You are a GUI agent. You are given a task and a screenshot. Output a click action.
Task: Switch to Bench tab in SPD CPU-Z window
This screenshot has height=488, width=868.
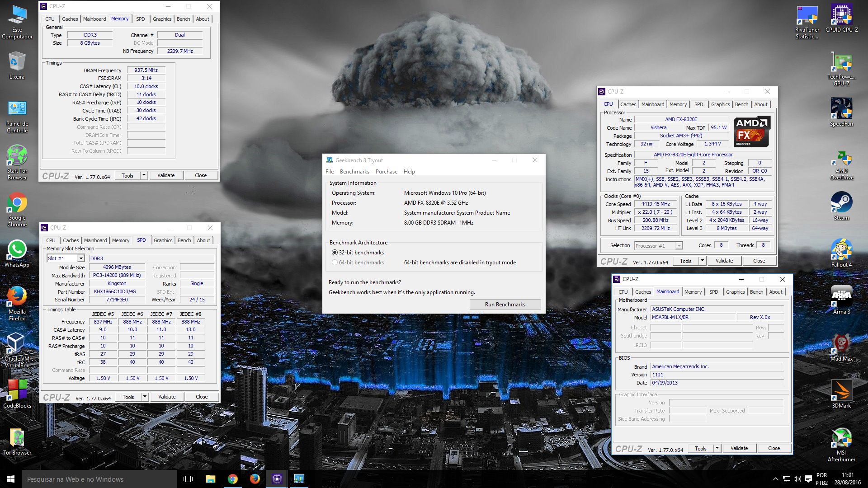click(184, 240)
